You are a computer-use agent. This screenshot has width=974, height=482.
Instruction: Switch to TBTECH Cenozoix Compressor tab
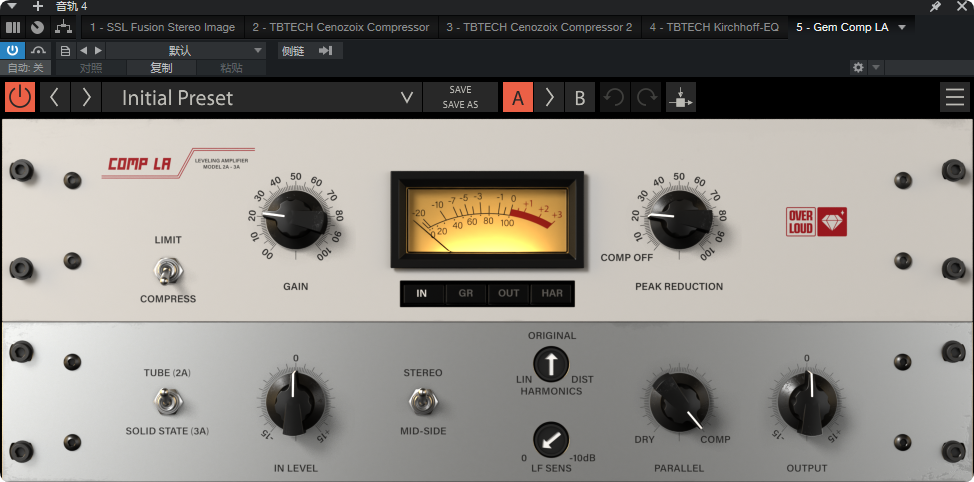coord(341,27)
